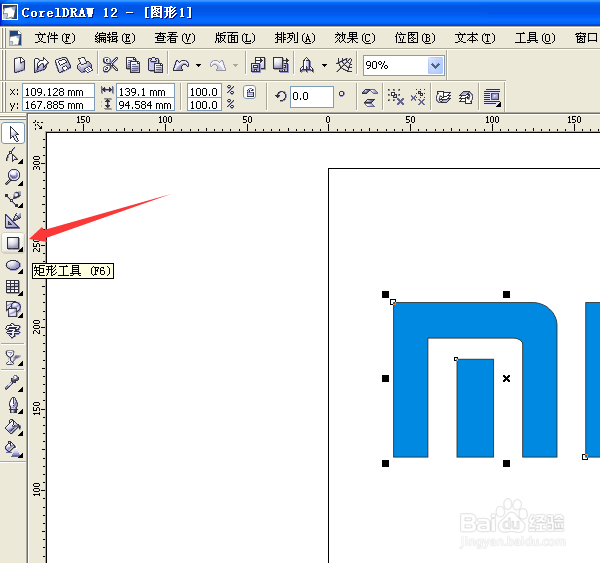Click the ruler origin corner icon
This screenshot has width=600, height=563.
pyautogui.click(x=38, y=124)
